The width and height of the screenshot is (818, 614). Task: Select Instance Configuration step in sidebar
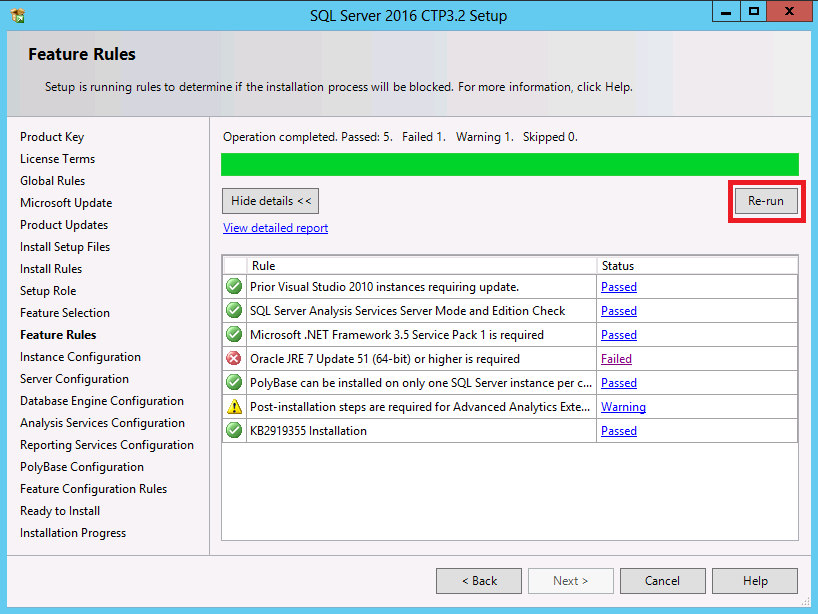click(x=80, y=357)
